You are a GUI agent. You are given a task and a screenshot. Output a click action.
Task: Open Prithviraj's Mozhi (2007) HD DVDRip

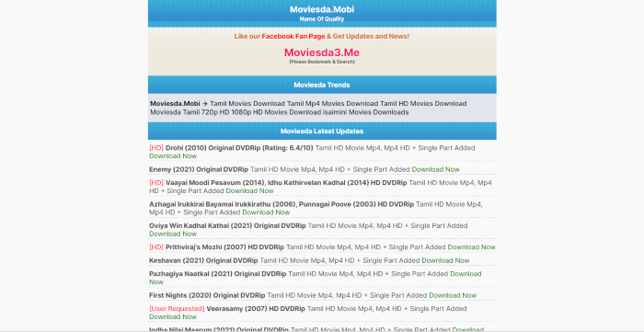[224, 247]
